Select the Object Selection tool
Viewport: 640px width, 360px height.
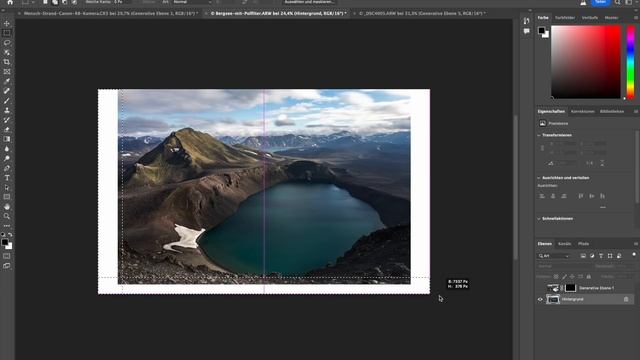click(7, 52)
